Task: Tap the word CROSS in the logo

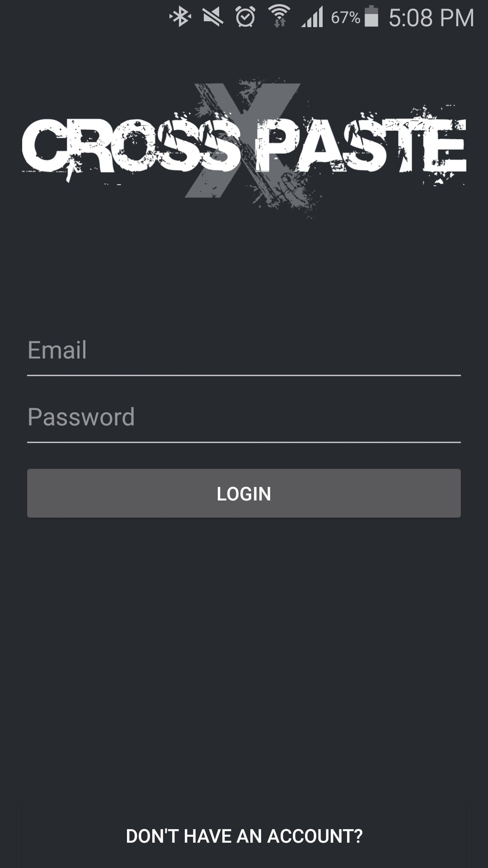Action: [x=131, y=146]
